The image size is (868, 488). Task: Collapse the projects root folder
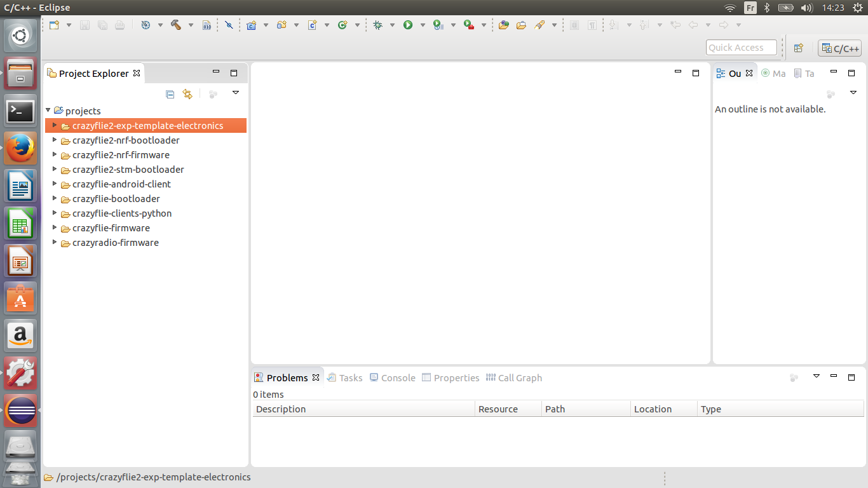coord(48,111)
